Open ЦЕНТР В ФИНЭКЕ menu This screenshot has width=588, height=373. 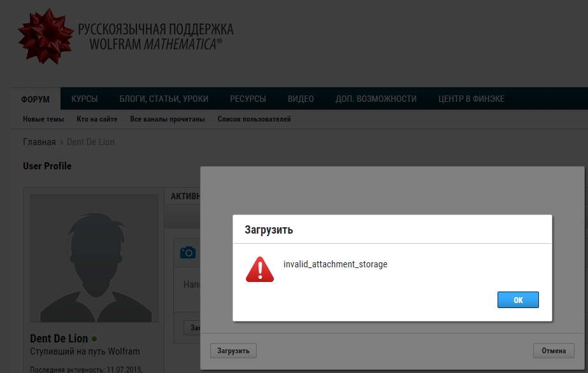[471, 99]
